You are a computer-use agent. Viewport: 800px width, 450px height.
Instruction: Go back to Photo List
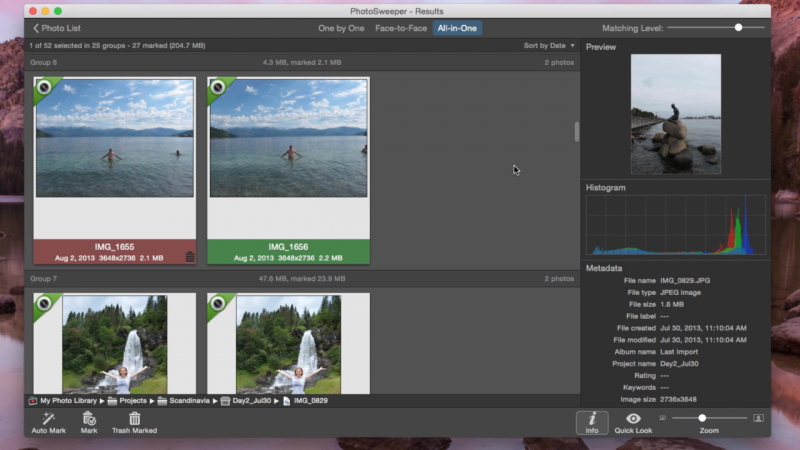click(57, 28)
